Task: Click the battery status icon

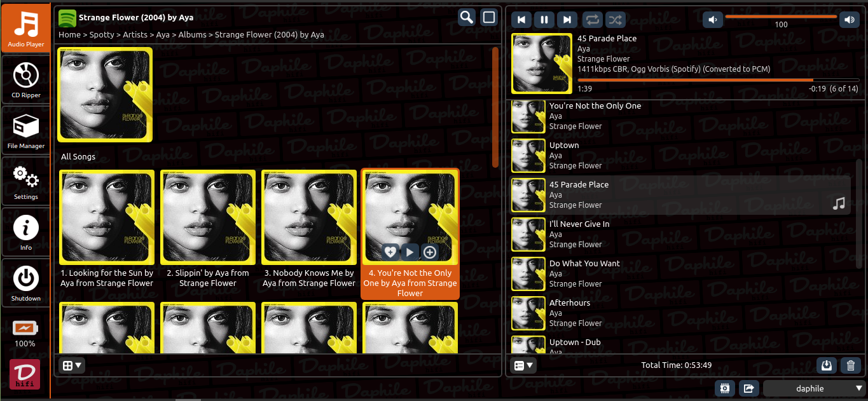Action: (25, 328)
